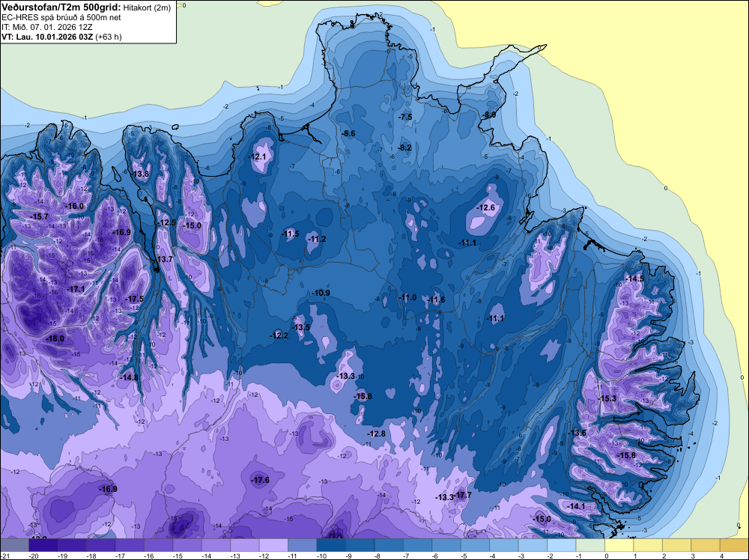Pick the legend swatch labeled -5
The width and height of the screenshot is (749, 560).
(475, 545)
